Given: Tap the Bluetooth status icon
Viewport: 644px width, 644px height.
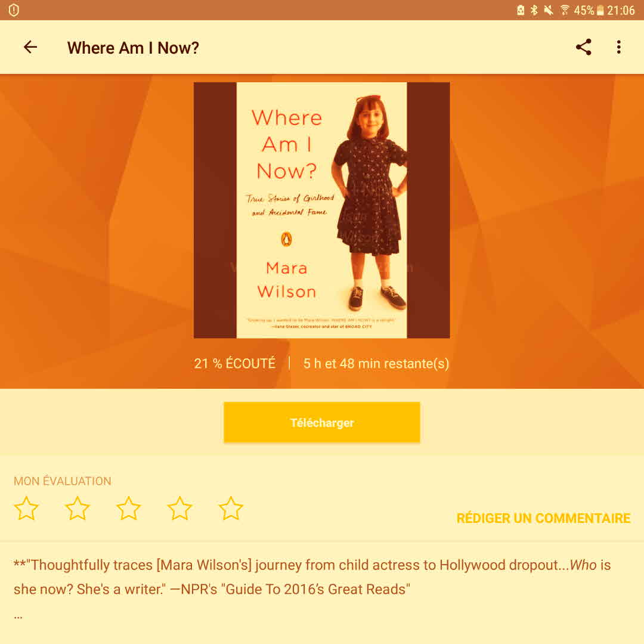Looking at the screenshot, I should (x=534, y=10).
